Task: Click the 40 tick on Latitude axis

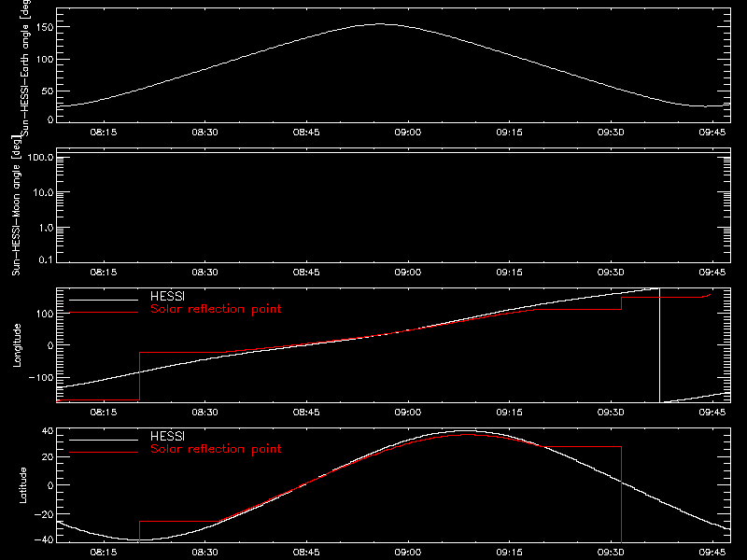Action: (48, 431)
